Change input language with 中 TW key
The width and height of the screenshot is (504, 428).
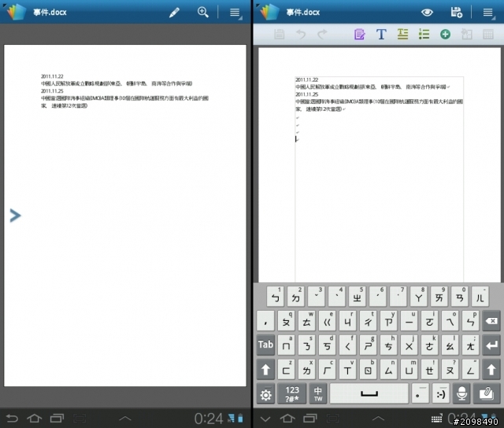pyautogui.click(x=318, y=394)
